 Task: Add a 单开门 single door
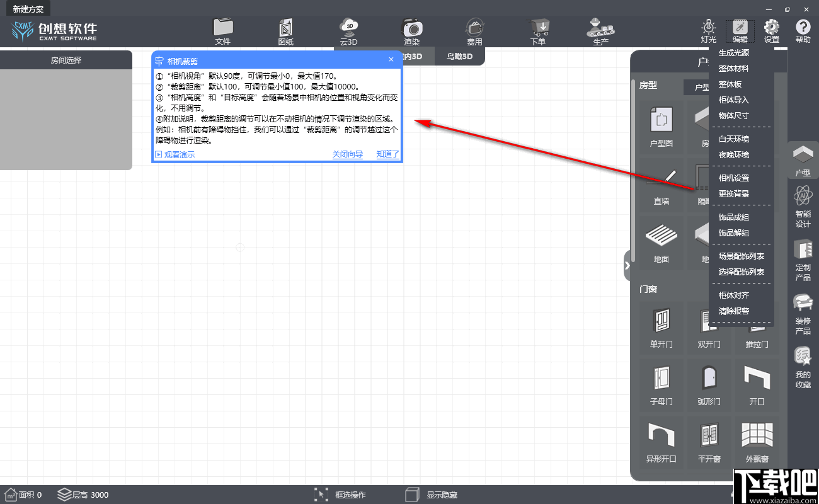(x=661, y=328)
